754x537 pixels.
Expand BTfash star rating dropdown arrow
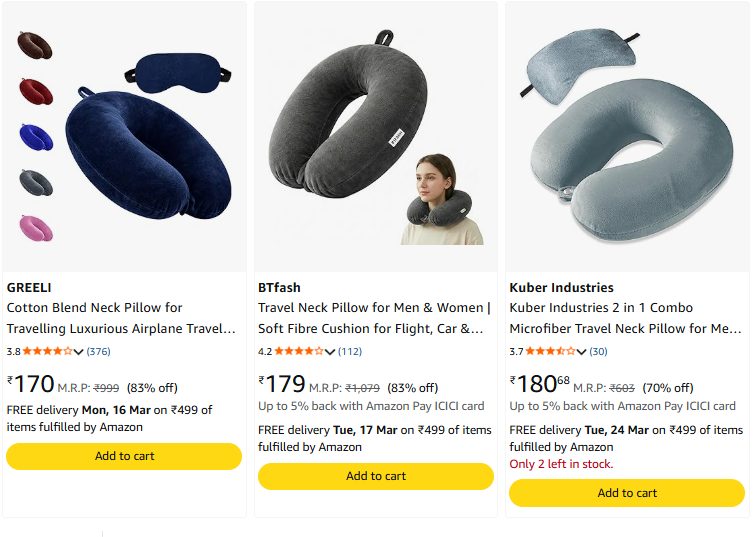331,352
